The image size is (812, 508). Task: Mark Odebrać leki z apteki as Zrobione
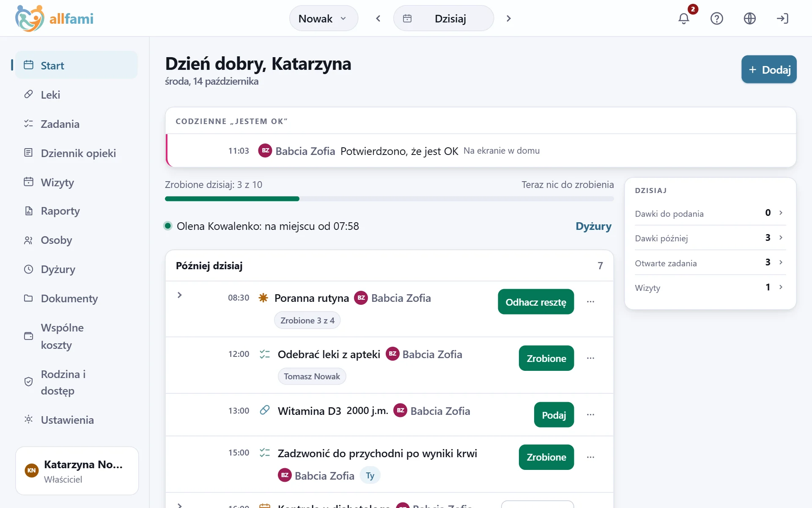546,358
